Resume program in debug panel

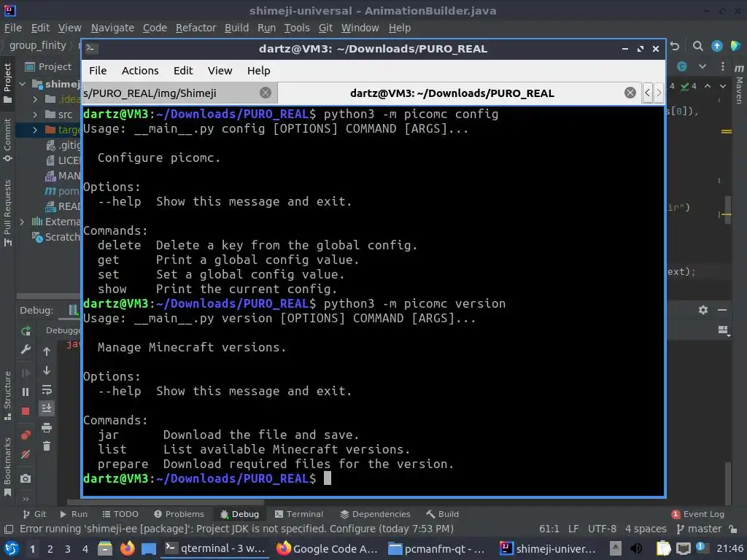tap(26, 373)
